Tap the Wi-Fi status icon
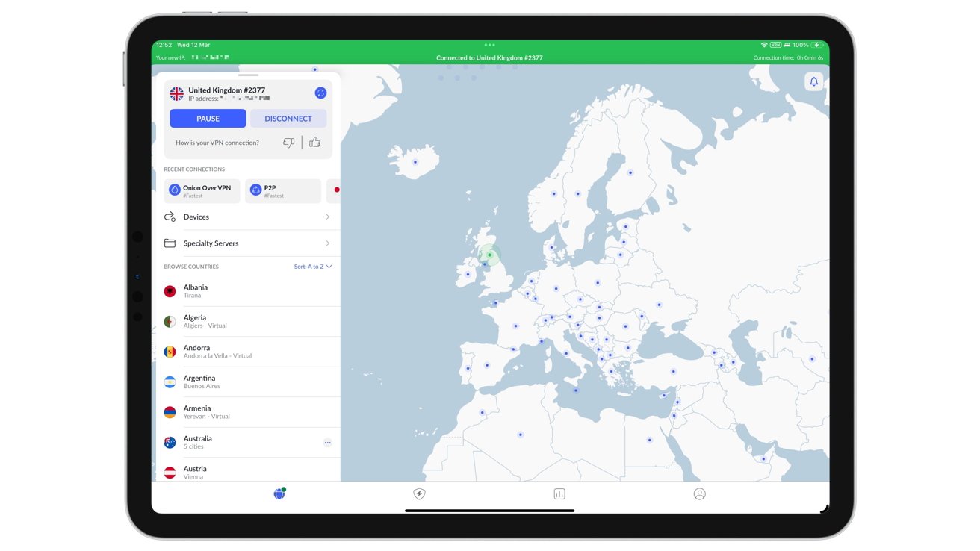Image resolution: width=980 pixels, height=551 pixels. point(764,45)
